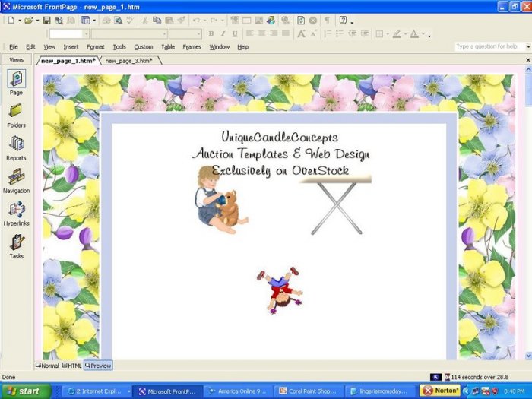Image resolution: width=532 pixels, height=399 pixels.
Task: Toggle Show All paragraph marks icon
Action: click(327, 21)
